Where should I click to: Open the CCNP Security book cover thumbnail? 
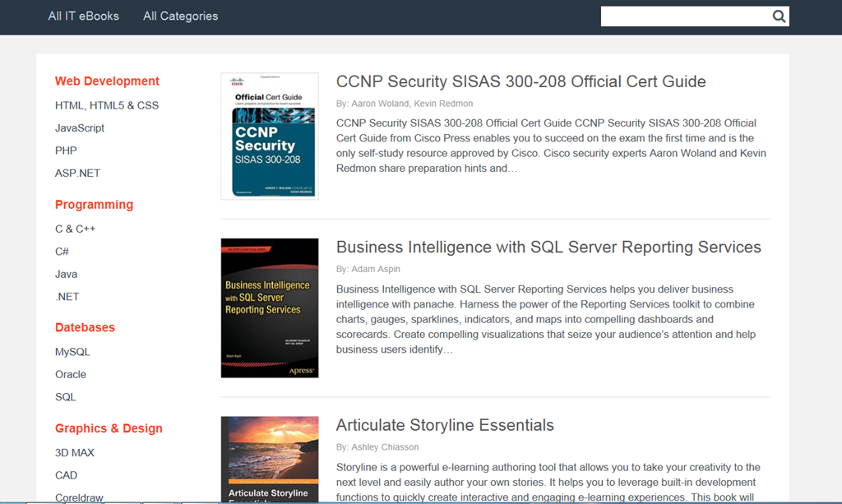(x=270, y=136)
